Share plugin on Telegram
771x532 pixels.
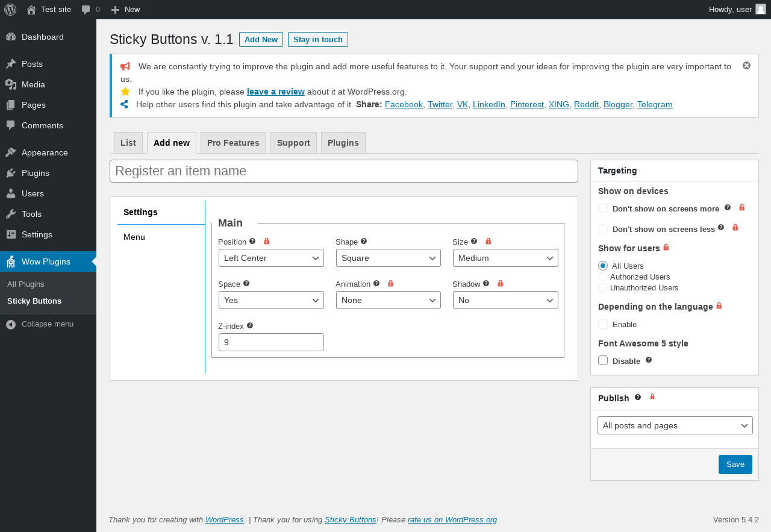coord(655,104)
